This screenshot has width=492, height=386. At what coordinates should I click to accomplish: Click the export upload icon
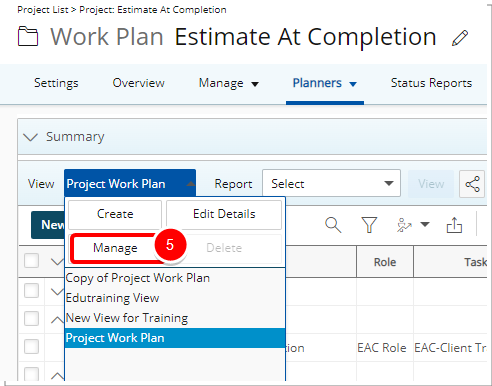(454, 225)
